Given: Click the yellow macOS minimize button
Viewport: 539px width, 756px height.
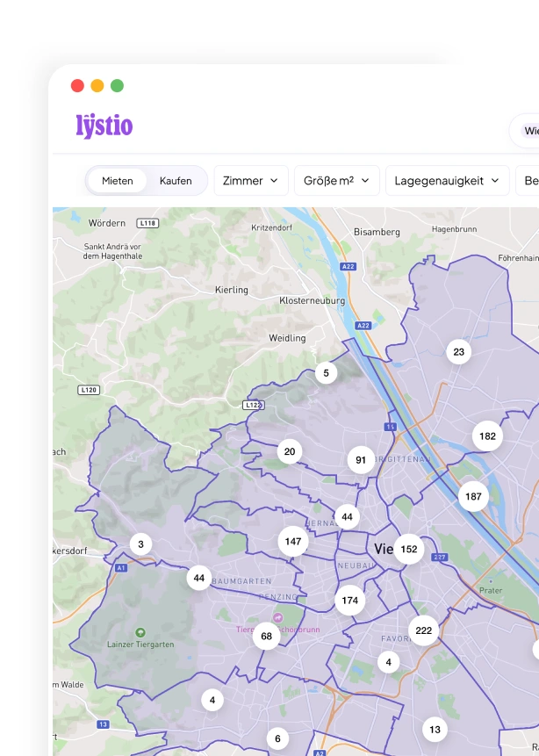Looking at the screenshot, I should (97, 86).
